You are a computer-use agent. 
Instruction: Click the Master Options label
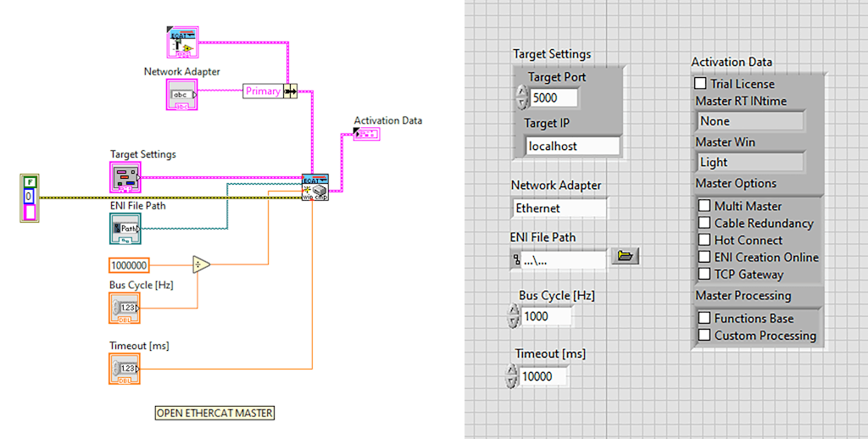[736, 183]
